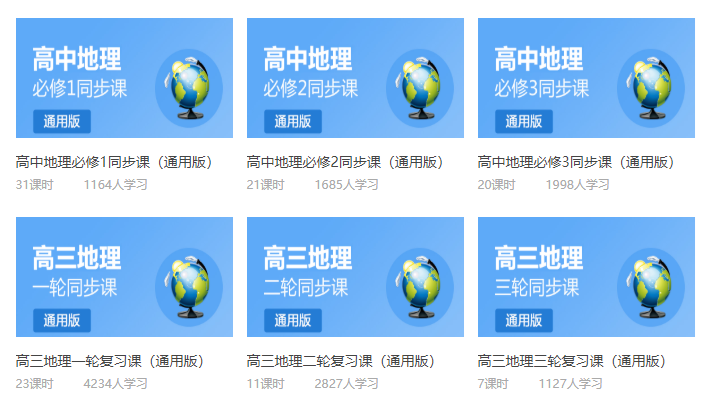
Task: Click globe icon on 必修3同步课 card
Action: (650, 87)
